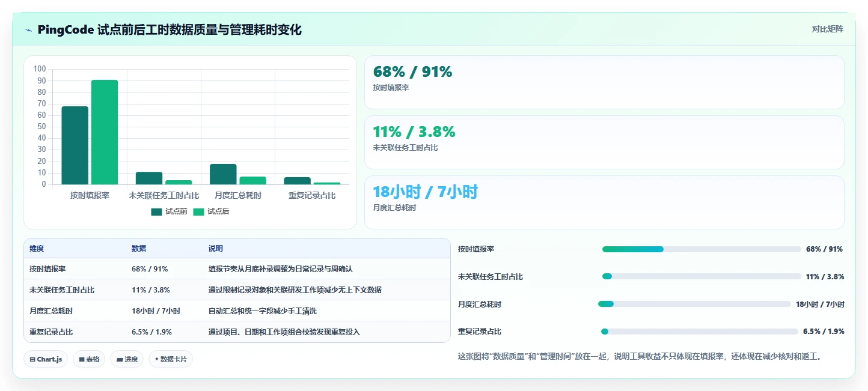Screen dimensions: 868x391
Task: Click the description starting 通过限制记录对象和关联研发工作项
Action: [x=295, y=290]
